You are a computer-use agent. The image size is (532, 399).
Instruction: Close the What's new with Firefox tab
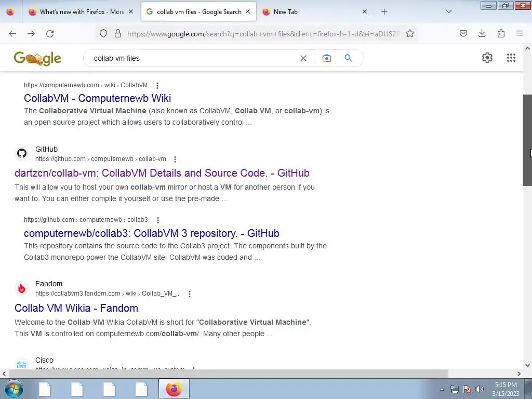click(131, 11)
